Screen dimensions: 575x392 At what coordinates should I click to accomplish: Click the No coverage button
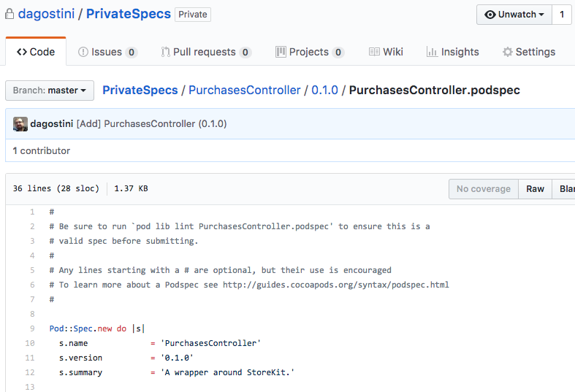click(x=483, y=189)
